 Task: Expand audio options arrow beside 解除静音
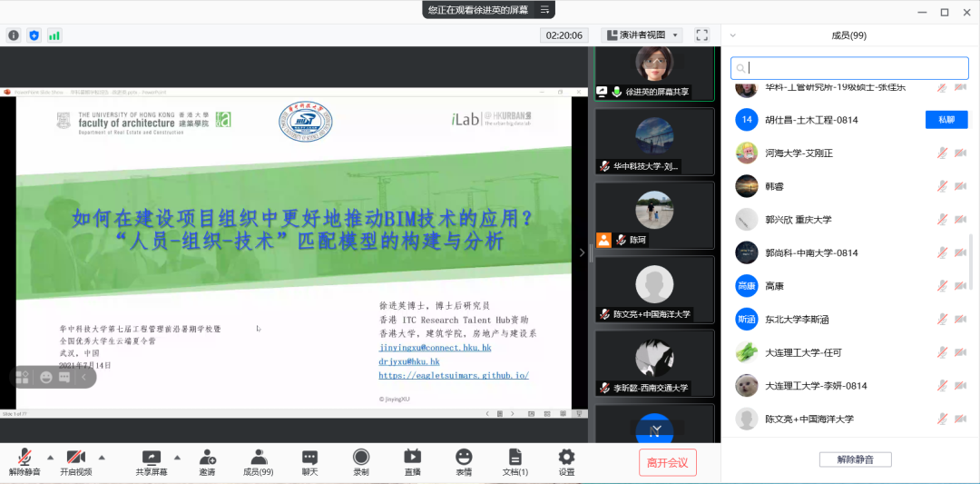[x=50, y=457]
